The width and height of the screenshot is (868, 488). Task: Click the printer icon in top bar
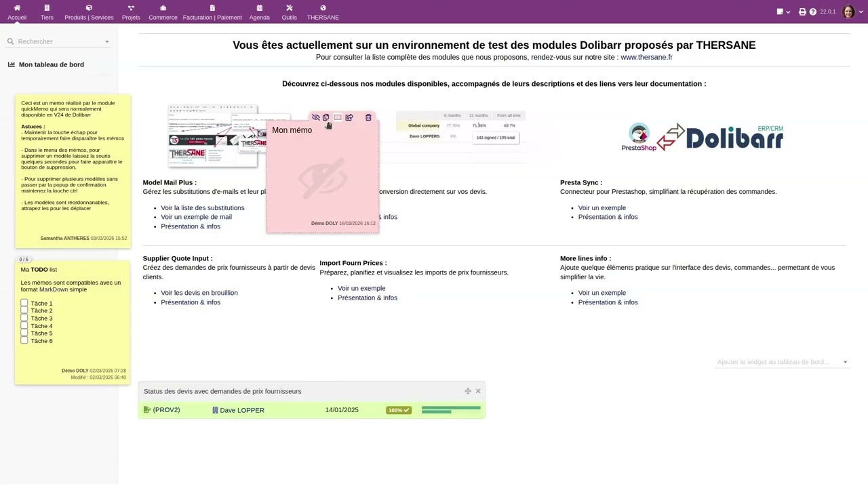(x=802, y=12)
